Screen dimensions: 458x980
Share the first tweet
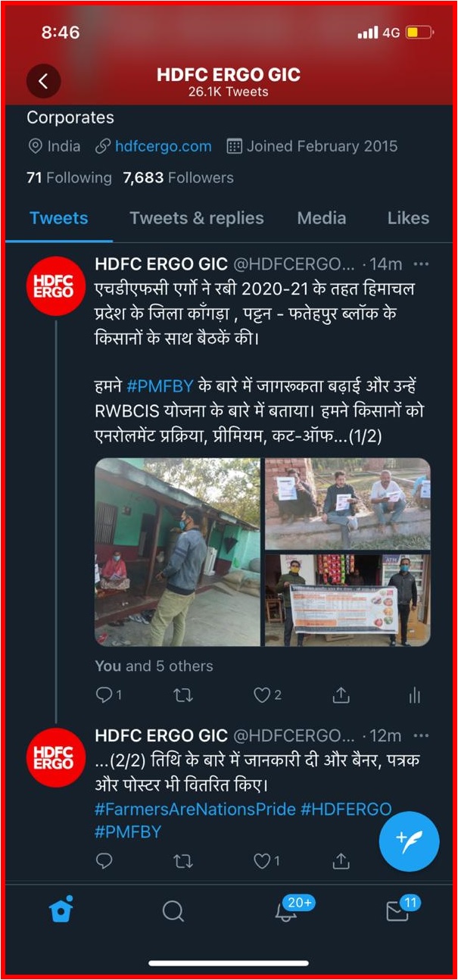coord(341,694)
